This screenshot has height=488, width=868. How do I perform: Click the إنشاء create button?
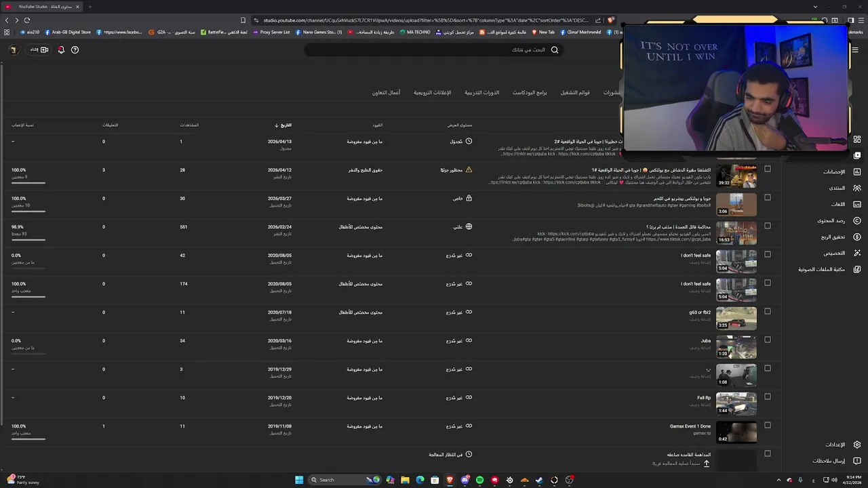39,49
